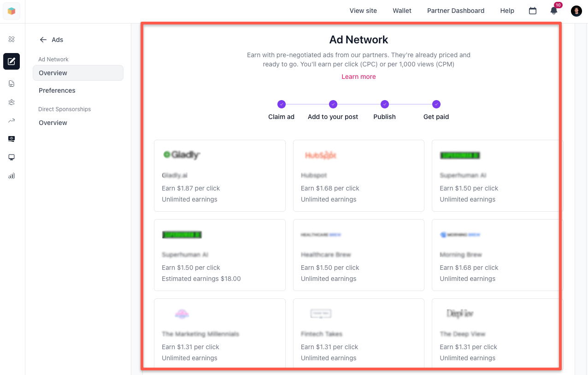View analytics via the bar chart icon
The image size is (588, 375).
point(11,176)
